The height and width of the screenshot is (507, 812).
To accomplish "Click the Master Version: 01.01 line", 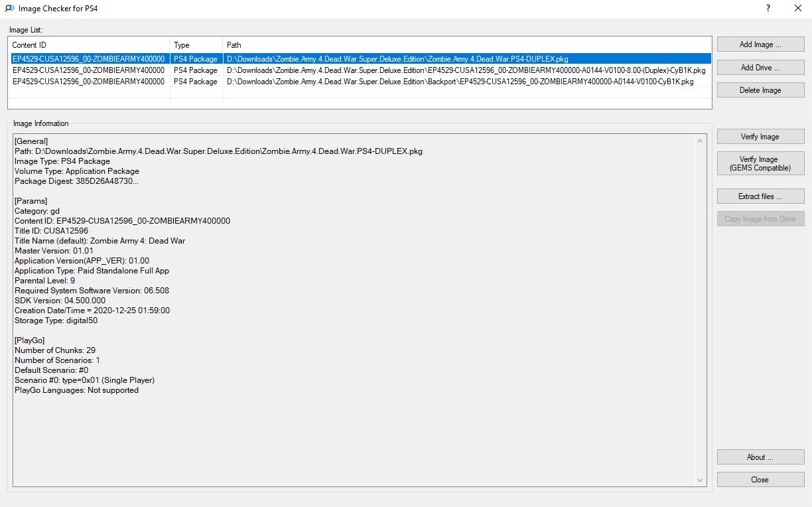I will [x=54, y=251].
